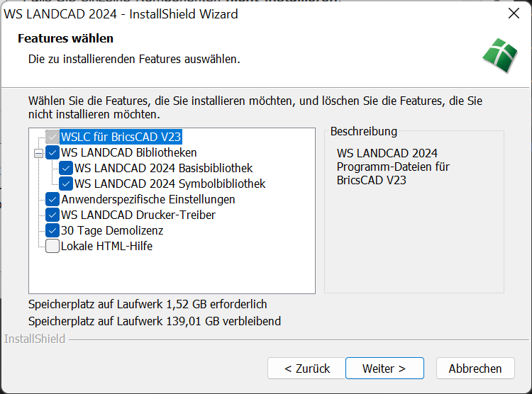
Task: Cancel setup with the Abbrechen button
Action: point(475,368)
